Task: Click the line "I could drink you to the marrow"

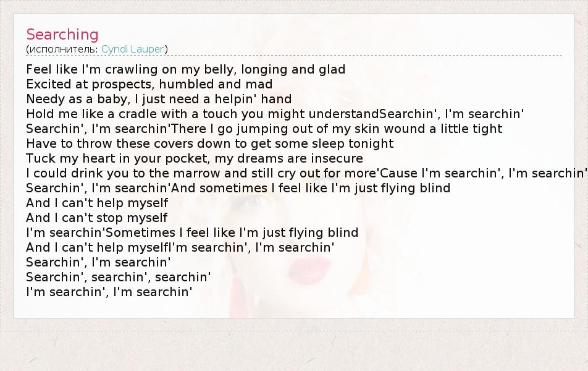Action: [x=306, y=173]
